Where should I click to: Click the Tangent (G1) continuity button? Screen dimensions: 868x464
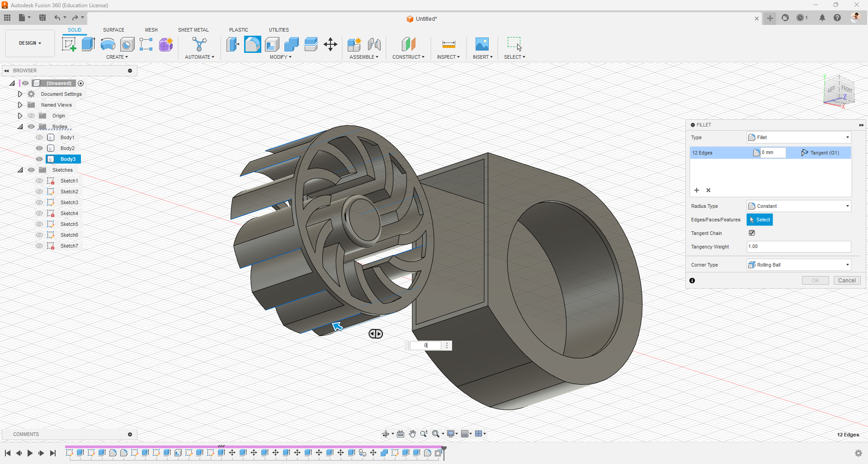click(820, 153)
